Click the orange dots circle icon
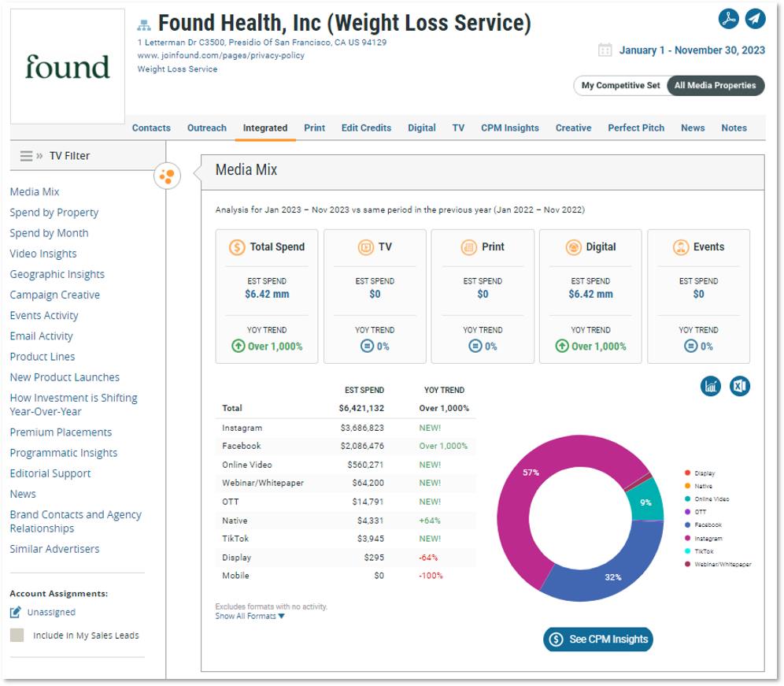 (167, 176)
